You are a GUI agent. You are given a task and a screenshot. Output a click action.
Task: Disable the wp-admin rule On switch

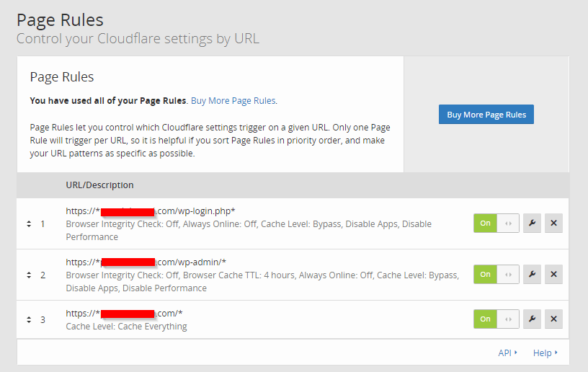click(496, 274)
